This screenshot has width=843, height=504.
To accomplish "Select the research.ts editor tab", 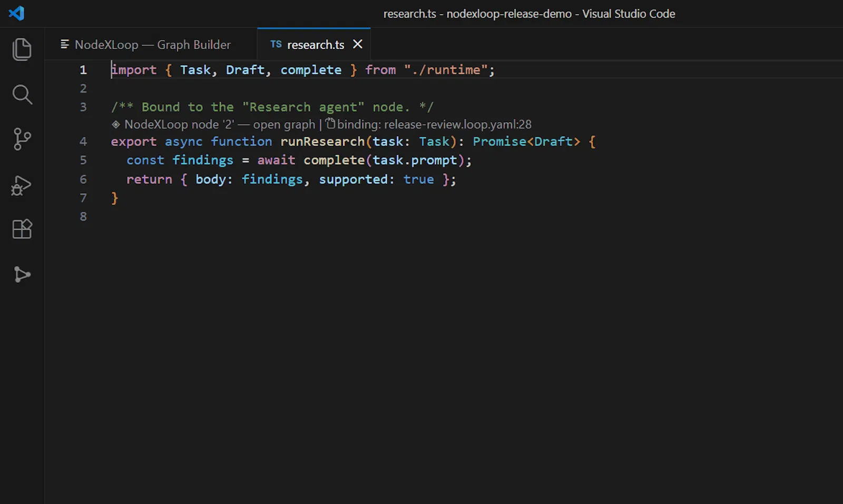I will pos(314,45).
